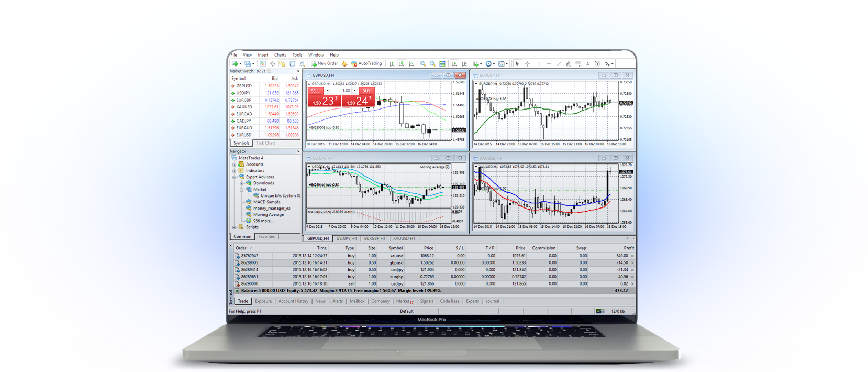The height and width of the screenshot is (372, 868).
Task: Open the Insert menu
Action: pyautogui.click(x=263, y=55)
